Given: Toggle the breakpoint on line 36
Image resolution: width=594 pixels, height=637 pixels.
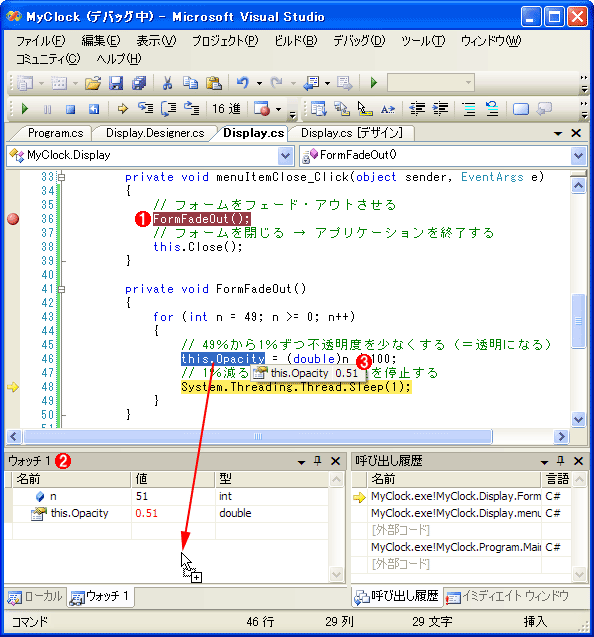Looking at the screenshot, I should (x=13, y=219).
